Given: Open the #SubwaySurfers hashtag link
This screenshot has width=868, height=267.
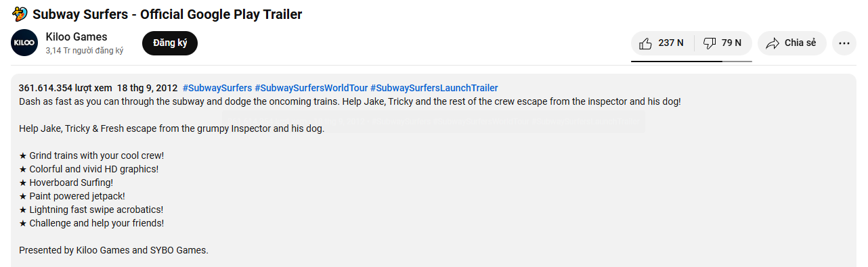Looking at the screenshot, I should (217, 88).
